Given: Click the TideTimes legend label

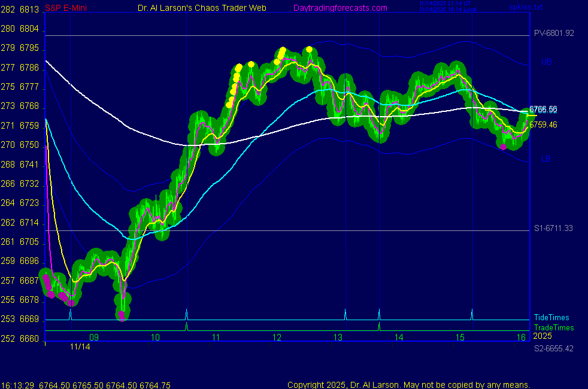Looking at the screenshot, I should pyautogui.click(x=551, y=318).
